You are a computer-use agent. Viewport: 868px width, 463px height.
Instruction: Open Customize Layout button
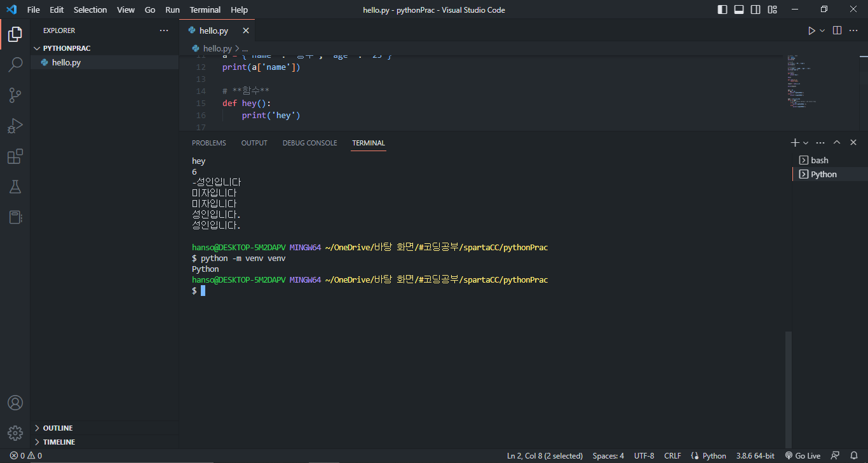(x=772, y=10)
